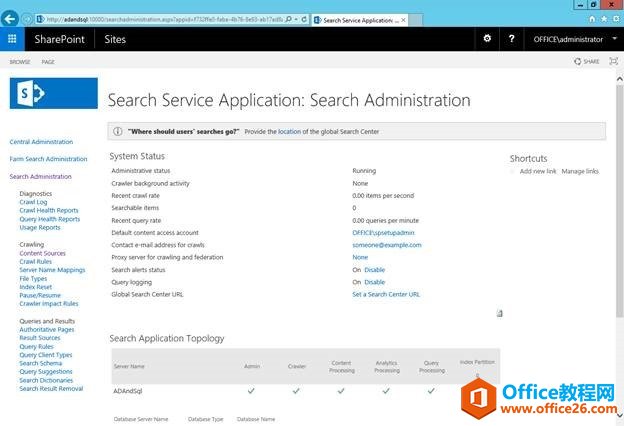624x426 pixels.
Task: Click Add new link under Shortcuts
Action: 538,171
